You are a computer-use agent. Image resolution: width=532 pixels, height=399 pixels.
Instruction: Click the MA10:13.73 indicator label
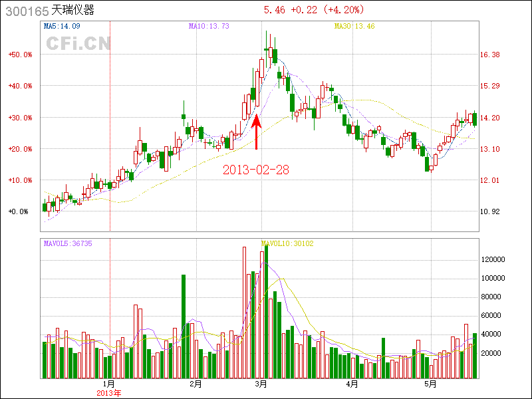(x=209, y=26)
